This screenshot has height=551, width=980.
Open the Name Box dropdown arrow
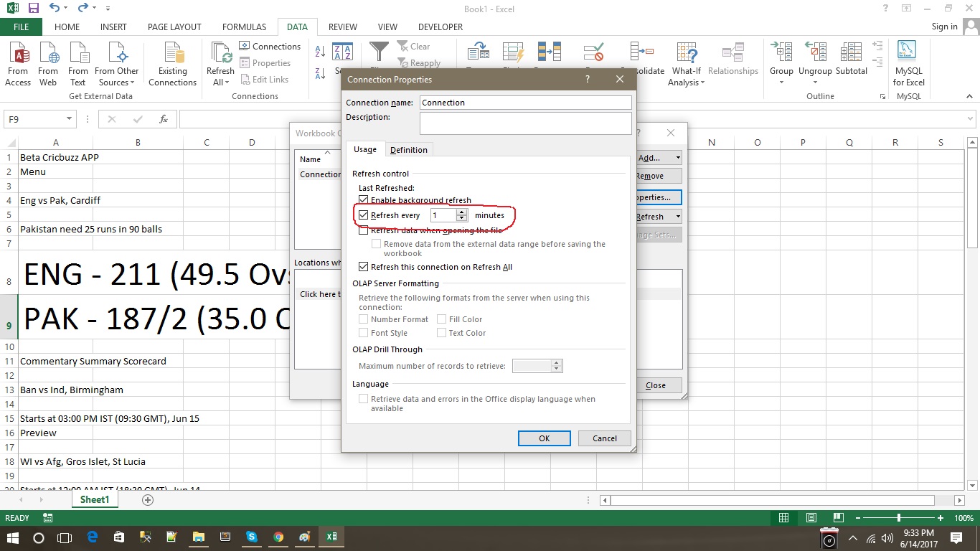click(x=70, y=119)
